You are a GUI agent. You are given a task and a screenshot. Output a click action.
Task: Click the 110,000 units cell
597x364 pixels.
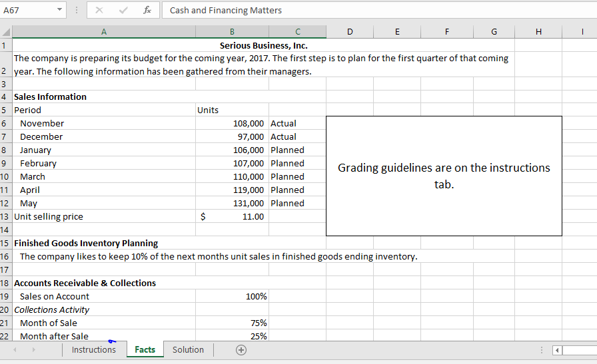[232, 176]
